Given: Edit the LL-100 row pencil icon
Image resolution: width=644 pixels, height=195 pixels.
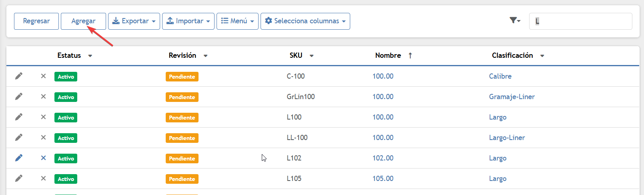Looking at the screenshot, I should [x=19, y=138].
